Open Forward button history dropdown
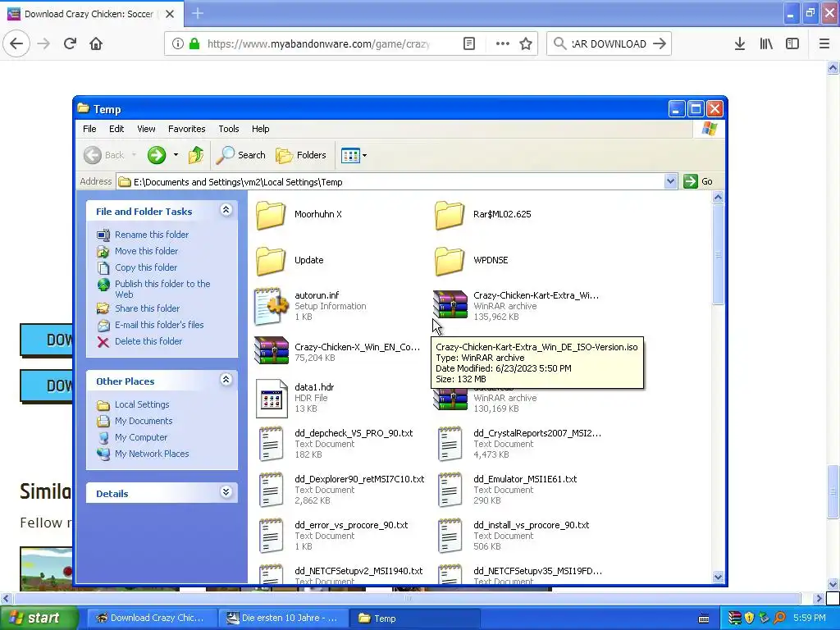The image size is (840, 630). (176, 155)
